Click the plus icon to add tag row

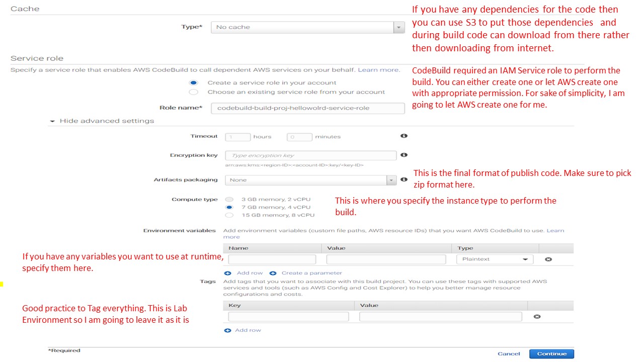227,330
